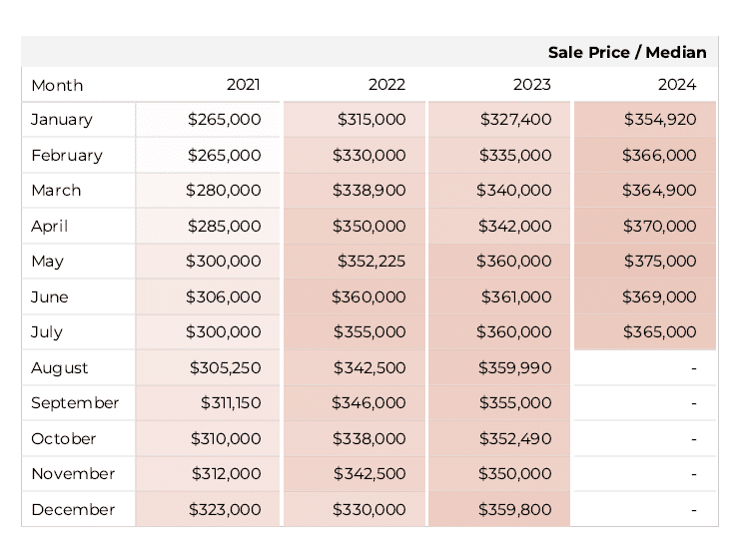This screenshot has height=560, width=742.
Task: Click the Sale Price / Median header
Action: tap(627, 52)
